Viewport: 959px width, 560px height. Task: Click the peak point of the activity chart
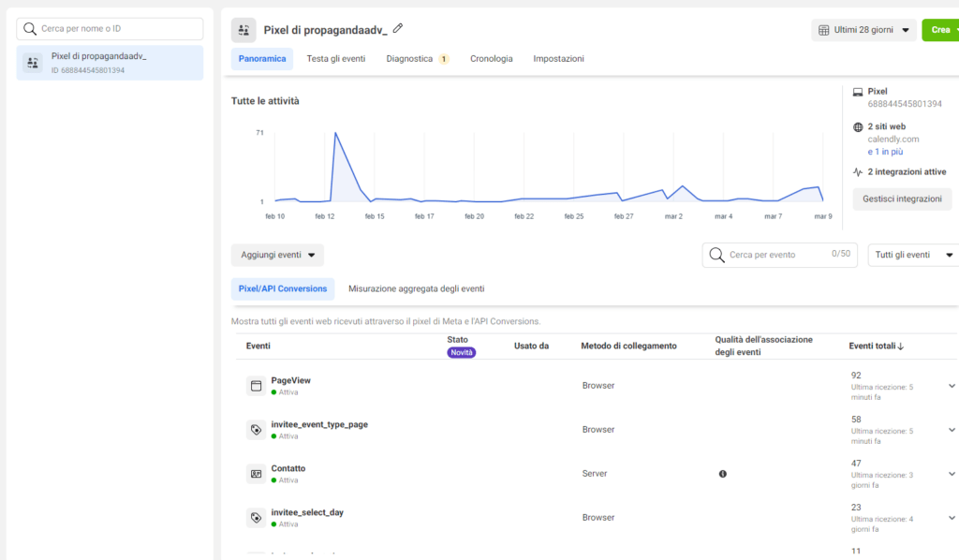point(335,133)
